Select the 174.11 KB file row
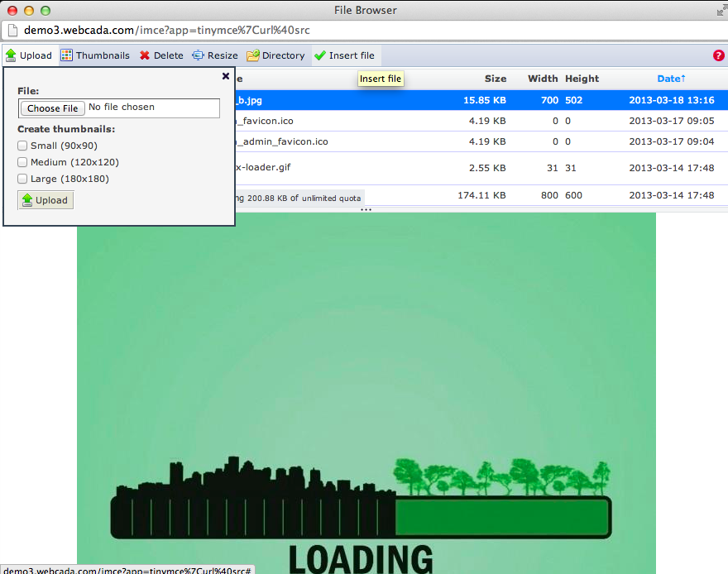The width and height of the screenshot is (728, 574). tap(481, 195)
